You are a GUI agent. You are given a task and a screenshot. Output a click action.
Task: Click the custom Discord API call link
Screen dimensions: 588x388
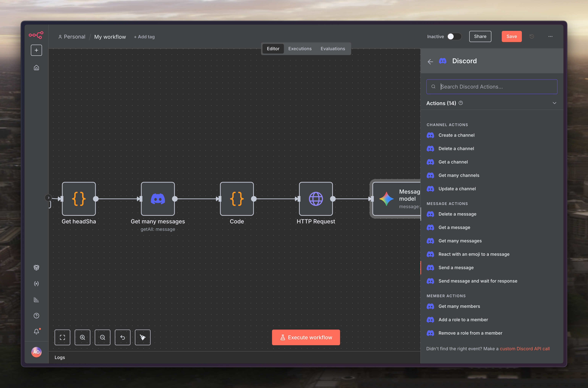pos(524,348)
